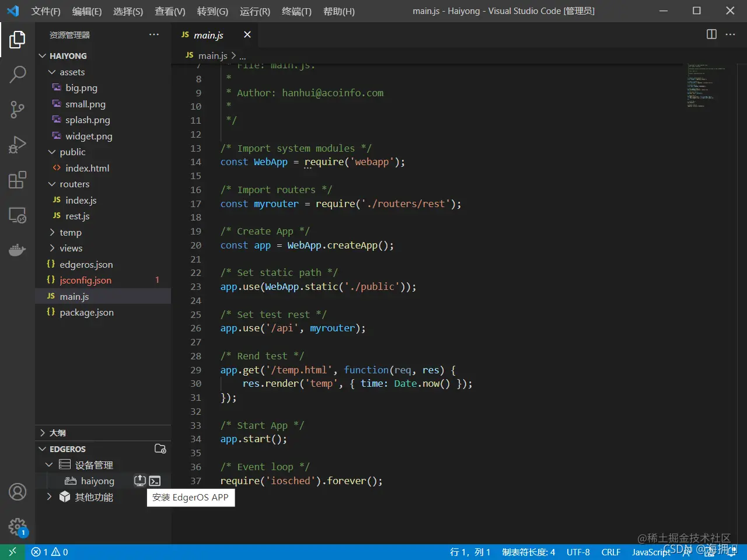Change the JavaScript language mode
This screenshot has width=747, height=560.
click(x=651, y=552)
